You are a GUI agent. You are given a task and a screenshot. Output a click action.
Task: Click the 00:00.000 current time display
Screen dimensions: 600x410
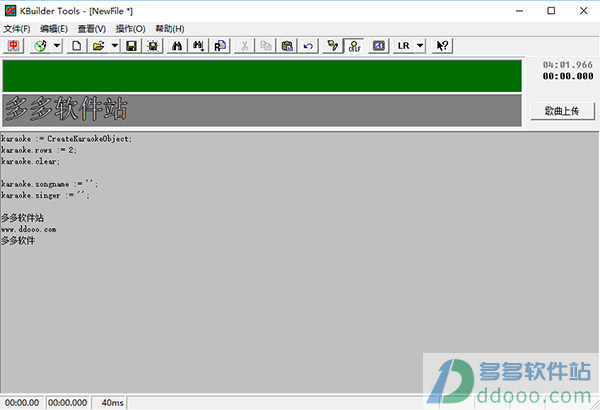click(x=567, y=76)
